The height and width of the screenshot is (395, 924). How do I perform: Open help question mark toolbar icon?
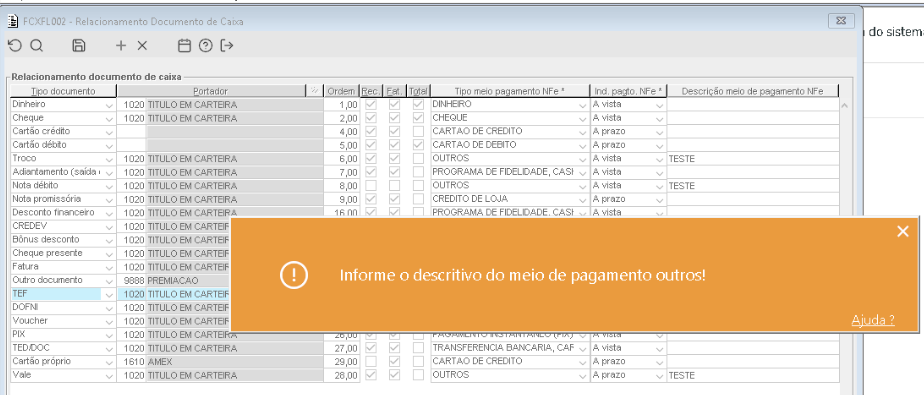pyautogui.click(x=205, y=45)
